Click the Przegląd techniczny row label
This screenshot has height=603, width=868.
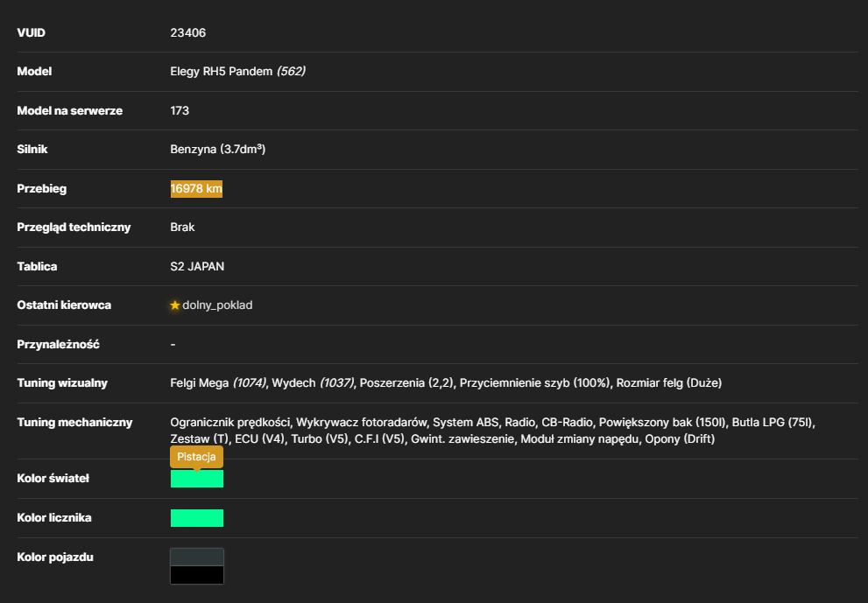[x=74, y=228]
